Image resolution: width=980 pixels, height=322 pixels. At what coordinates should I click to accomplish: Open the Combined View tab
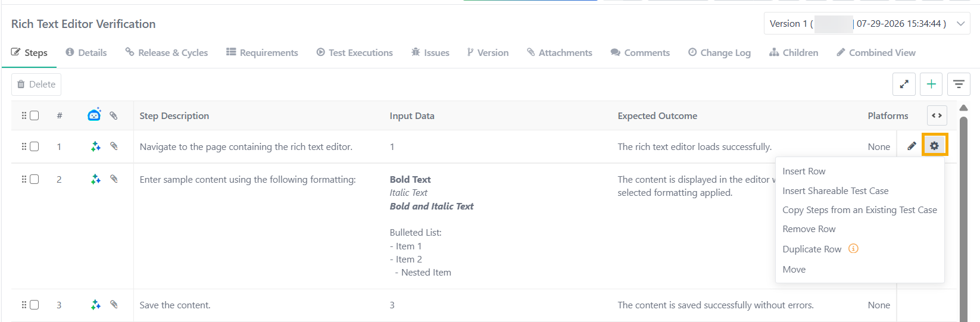pyautogui.click(x=876, y=52)
